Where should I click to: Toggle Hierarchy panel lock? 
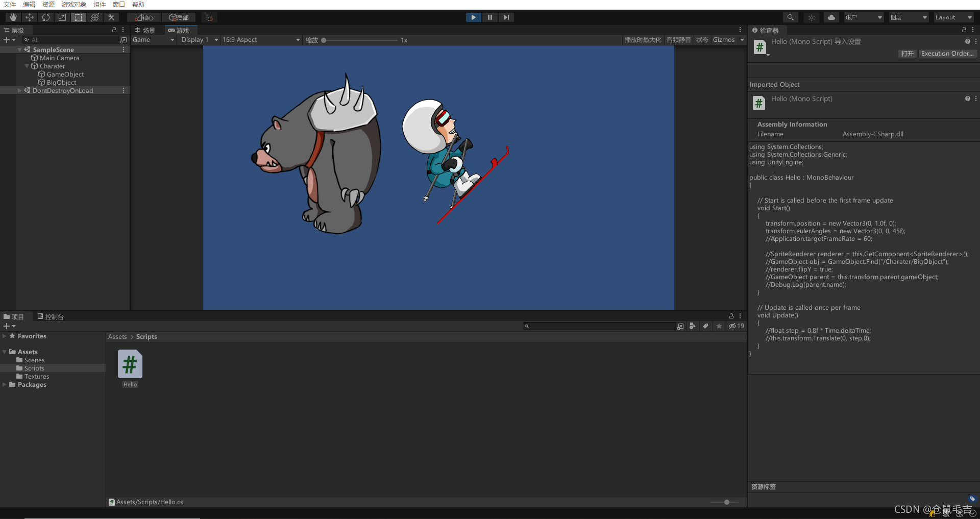(114, 30)
